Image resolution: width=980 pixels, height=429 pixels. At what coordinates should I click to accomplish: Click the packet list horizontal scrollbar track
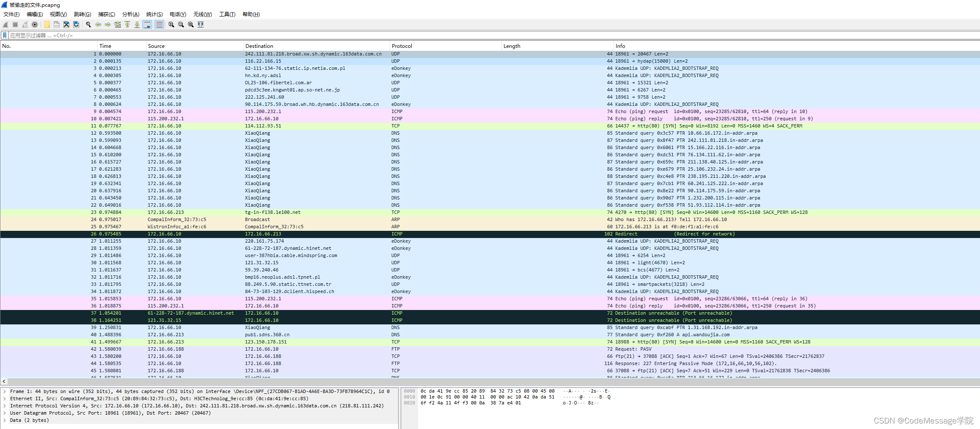click(493, 382)
